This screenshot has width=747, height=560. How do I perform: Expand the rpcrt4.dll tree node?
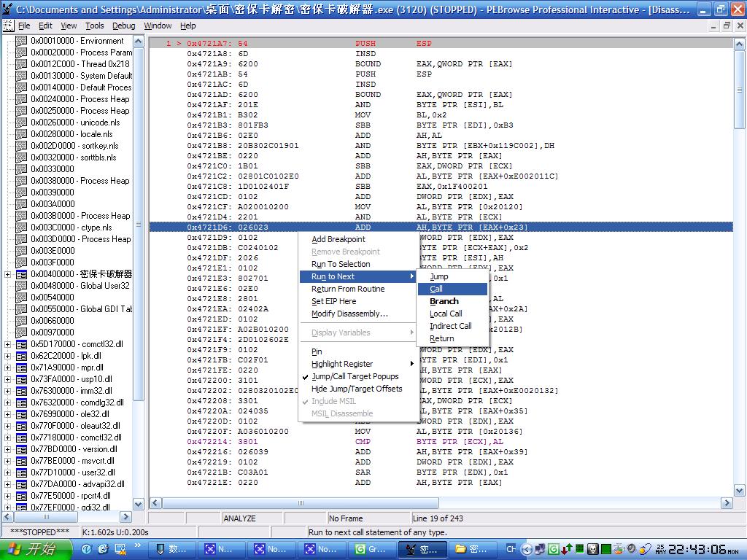7,496
